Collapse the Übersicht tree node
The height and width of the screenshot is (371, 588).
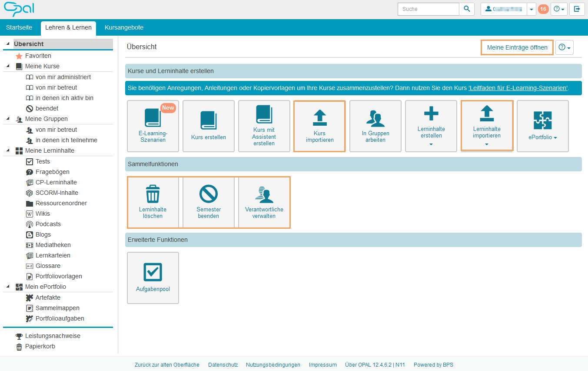click(x=8, y=43)
